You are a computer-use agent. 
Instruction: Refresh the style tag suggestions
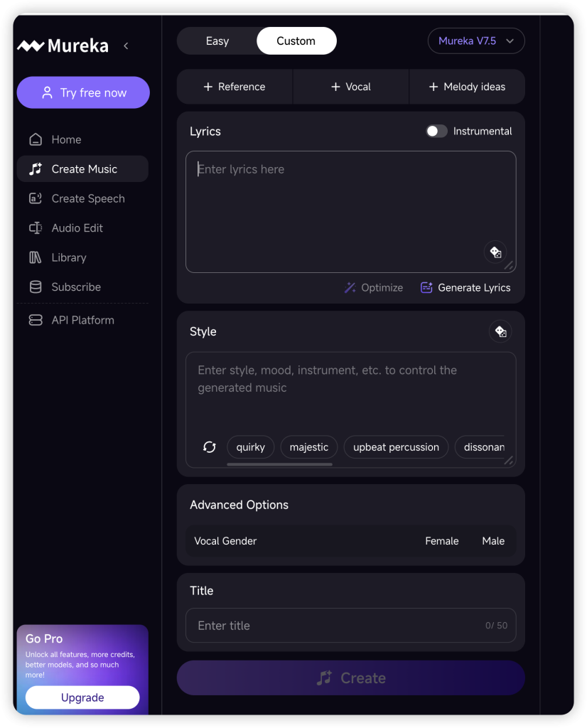coord(209,447)
